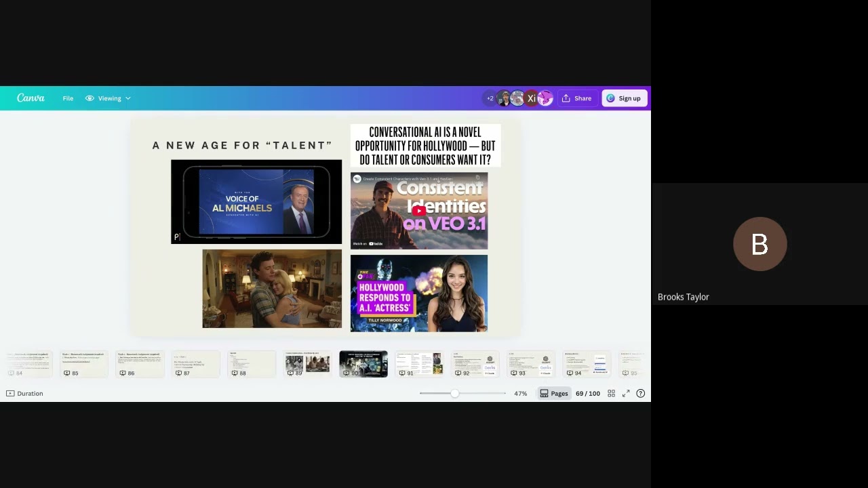Click the Xi collaborator avatar
868x488 pixels.
(x=532, y=98)
